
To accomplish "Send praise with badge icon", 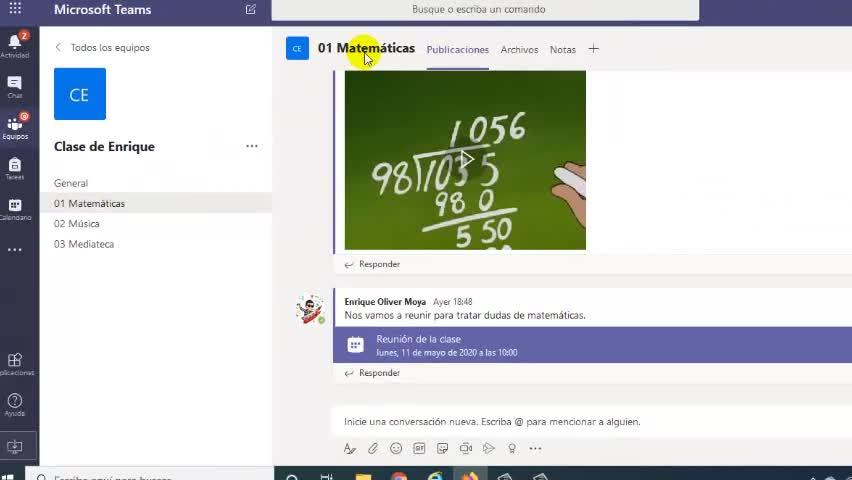I will (x=512, y=448).
